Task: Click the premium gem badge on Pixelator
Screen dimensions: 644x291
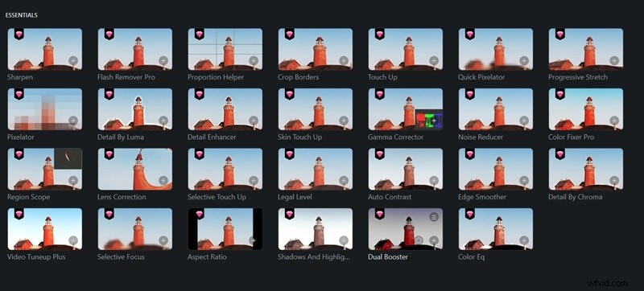Action: click(19, 94)
